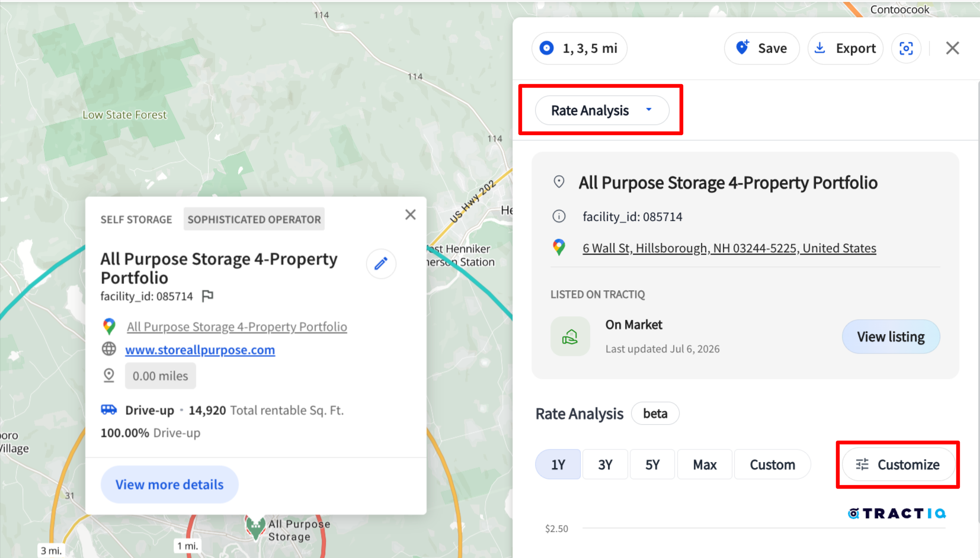The width and height of the screenshot is (980, 558).
Task: Click the LISTED ON TRACTIQ heading
Action: tap(597, 295)
